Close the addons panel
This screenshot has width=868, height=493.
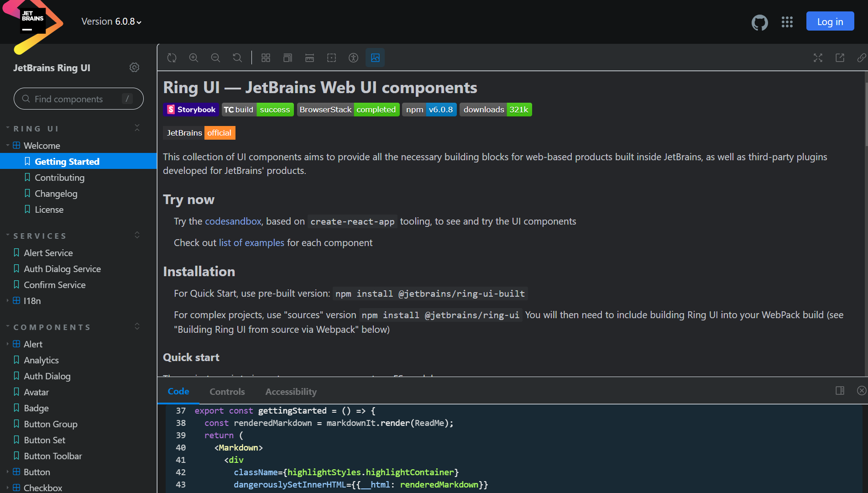point(861,391)
